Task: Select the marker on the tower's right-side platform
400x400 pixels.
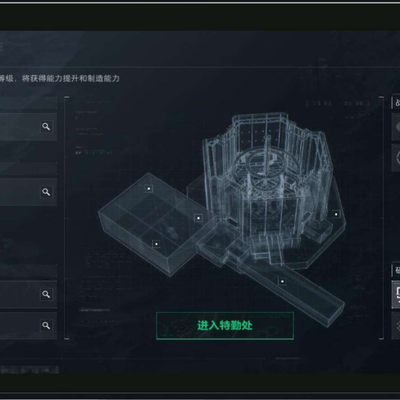Action: coord(336,214)
